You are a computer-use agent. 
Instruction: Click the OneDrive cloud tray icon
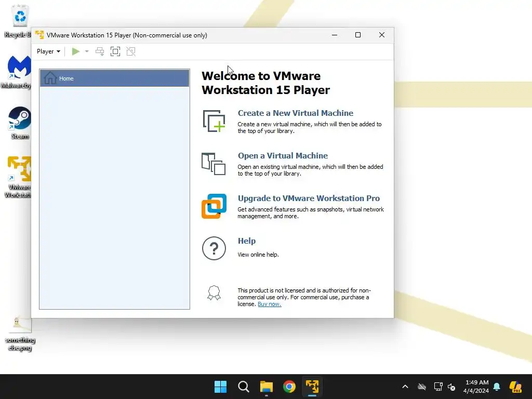point(422,387)
